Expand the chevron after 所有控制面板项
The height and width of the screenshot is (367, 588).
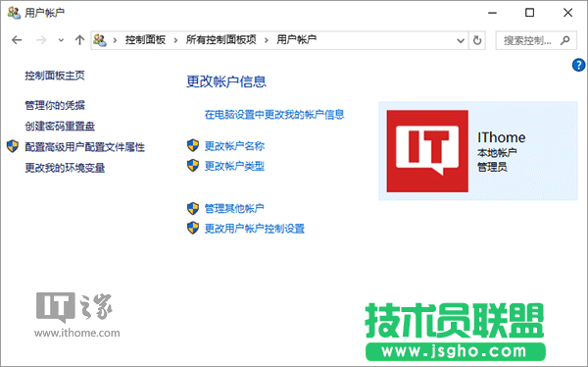point(267,40)
